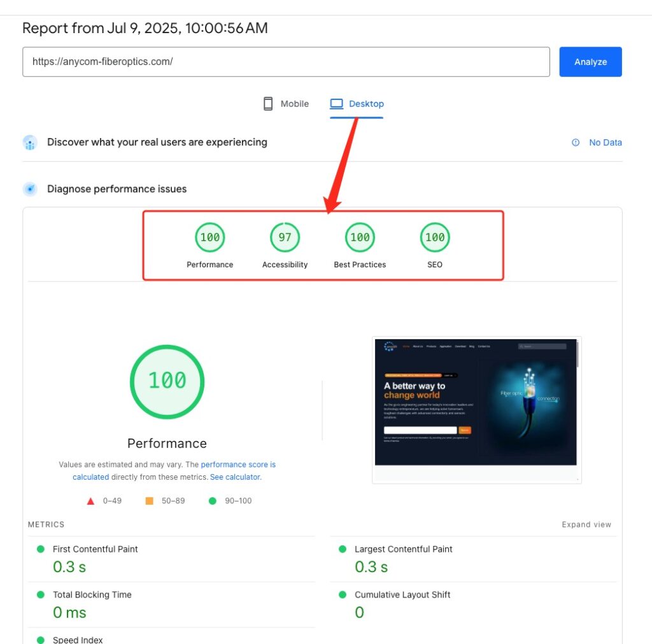Screen dimensions: 652x644
Task: Click the red 0-49 legend triangle
Action: (x=91, y=501)
